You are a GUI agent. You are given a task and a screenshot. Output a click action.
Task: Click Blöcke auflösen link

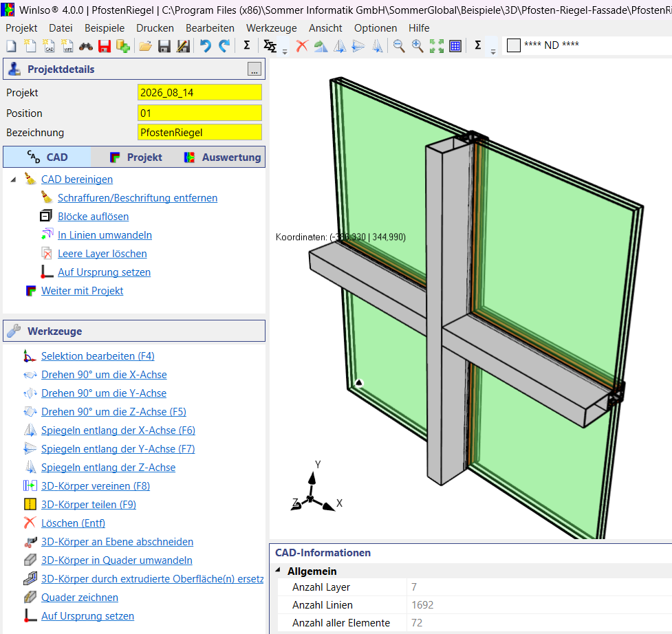click(x=93, y=217)
